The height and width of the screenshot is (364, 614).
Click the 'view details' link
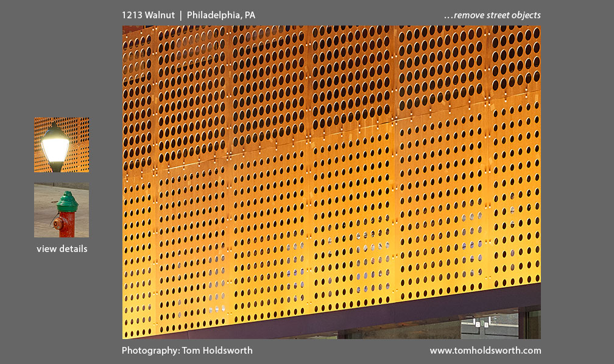click(62, 249)
